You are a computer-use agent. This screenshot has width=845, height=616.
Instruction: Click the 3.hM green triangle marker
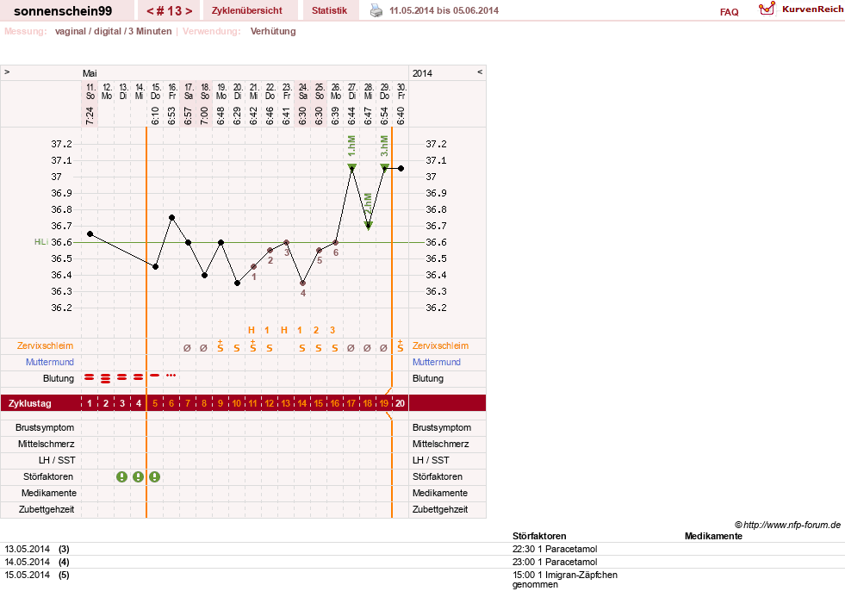pyautogui.click(x=385, y=167)
